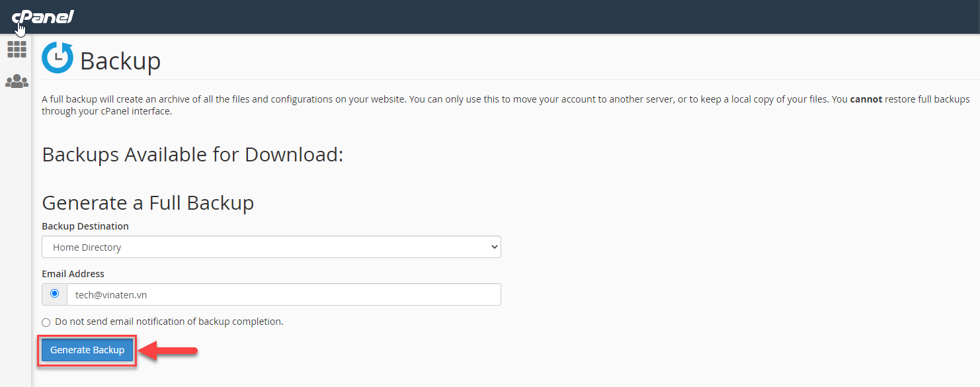
Task: Click the Backup page heading
Action: tap(120, 61)
